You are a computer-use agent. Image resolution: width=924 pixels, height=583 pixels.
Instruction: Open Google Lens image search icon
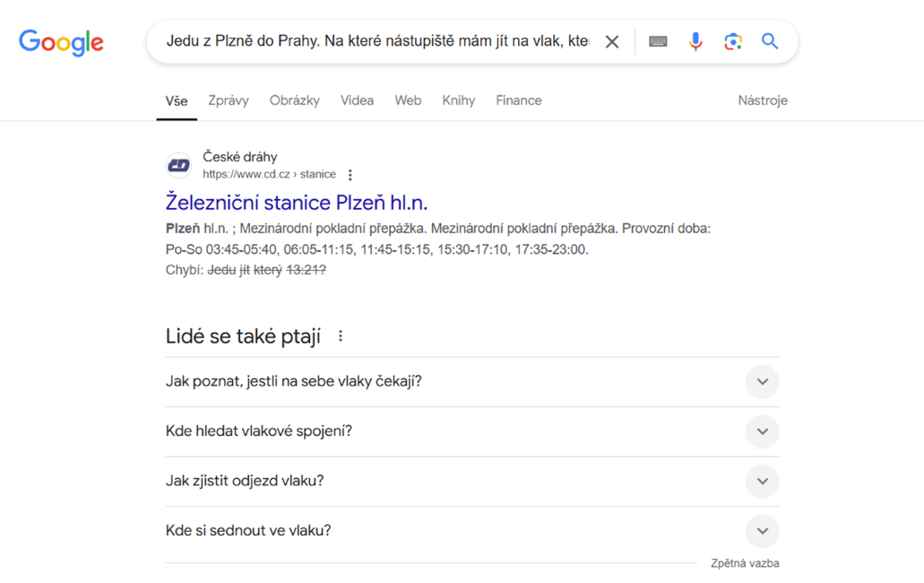(733, 41)
